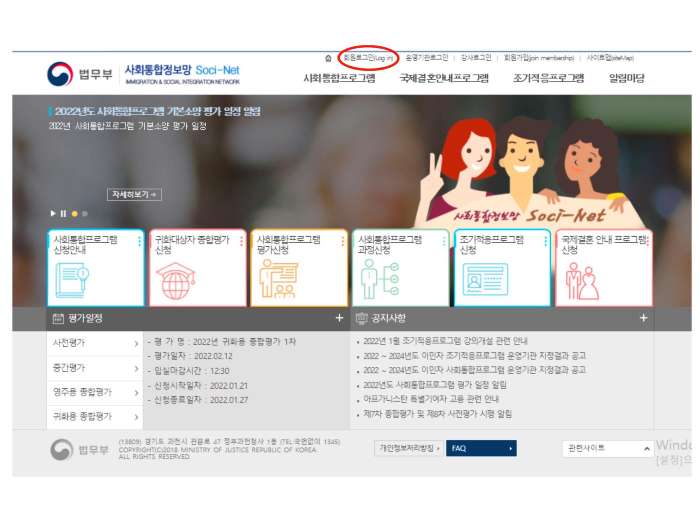
Task: Open dots menu on 조기적응프로그램 신청 card
Action: pyautogui.click(x=546, y=241)
